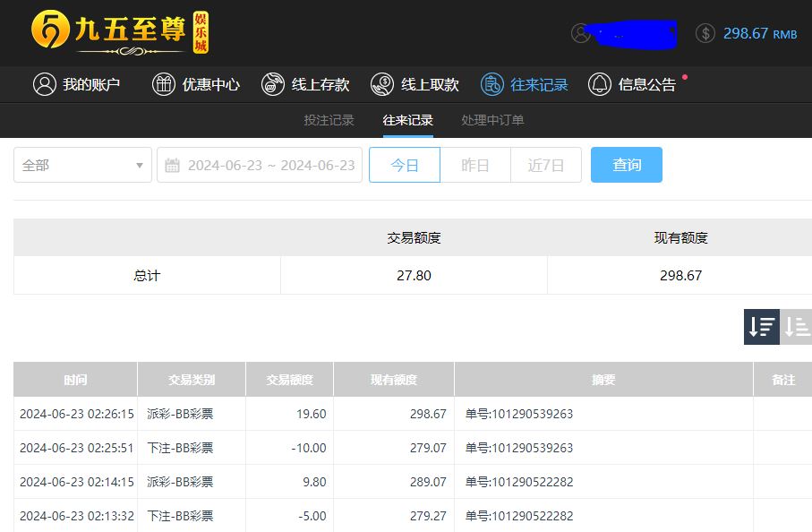Click 时间 column header
Image resolution: width=812 pixels, height=532 pixels.
(x=75, y=380)
